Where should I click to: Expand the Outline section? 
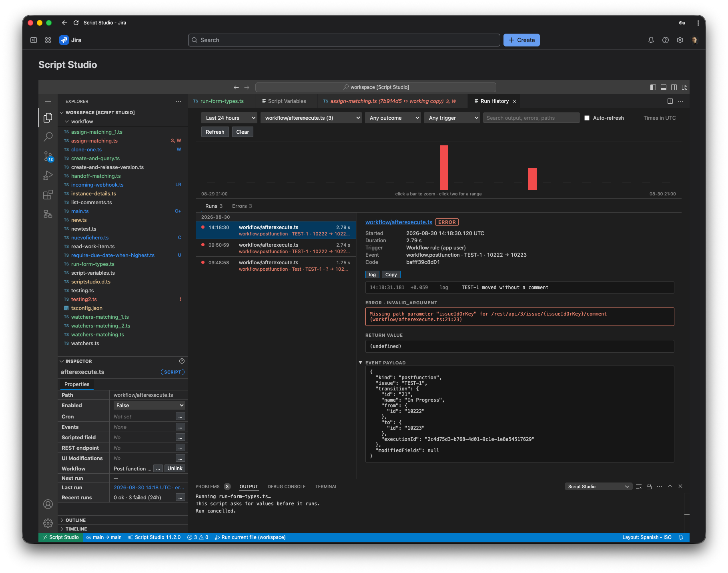(x=75, y=520)
